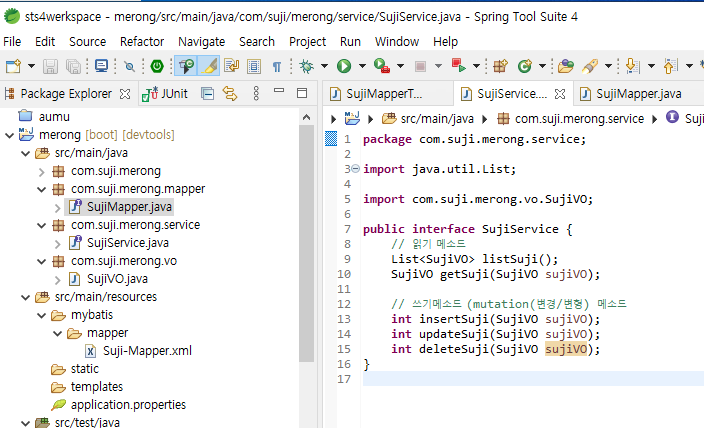This screenshot has height=428, width=704.
Task: Click the Previous Annotation up-arrow icon
Action: tap(670, 66)
